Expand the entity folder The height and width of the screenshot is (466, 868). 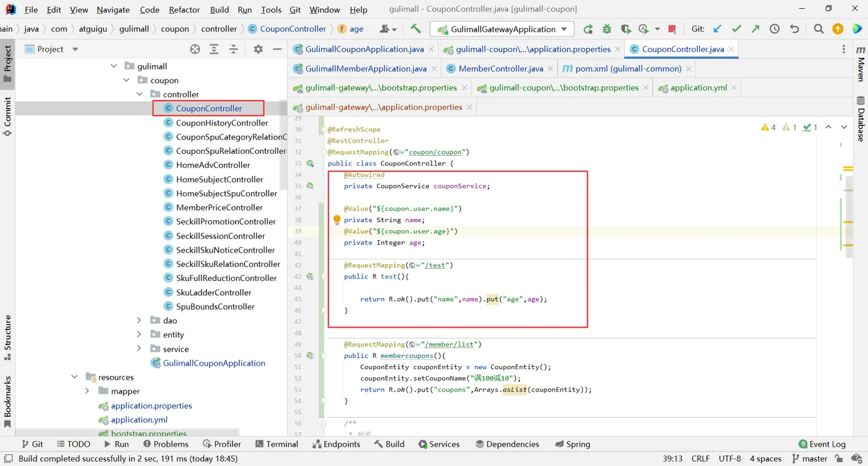click(x=139, y=334)
